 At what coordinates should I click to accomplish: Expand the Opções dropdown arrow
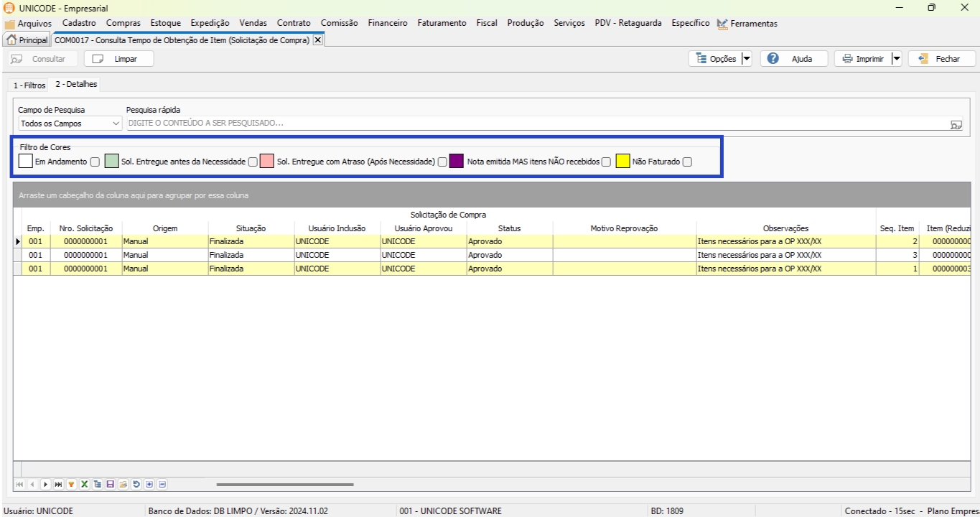tap(746, 59)
